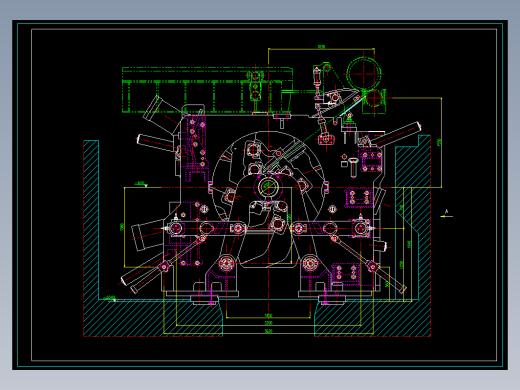Select the cyan diagonal line near the rollers
The image size is (520, 390).
click(x=353, y=106)
